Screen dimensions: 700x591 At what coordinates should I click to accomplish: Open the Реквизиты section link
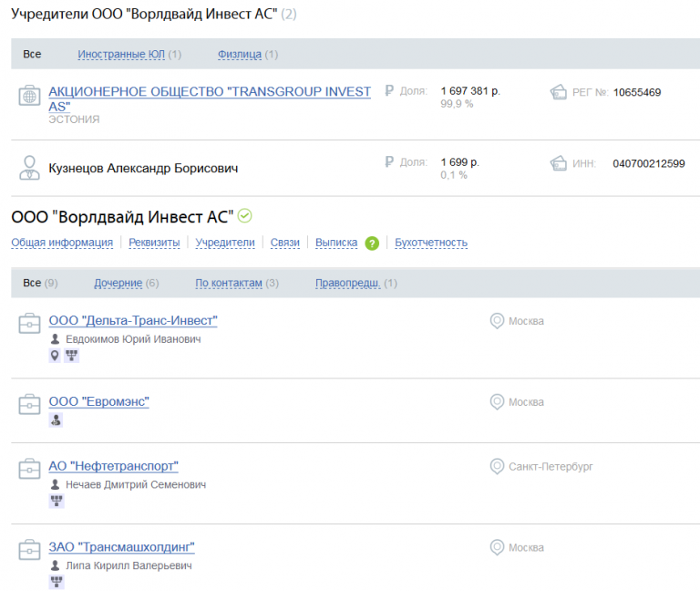154,243
